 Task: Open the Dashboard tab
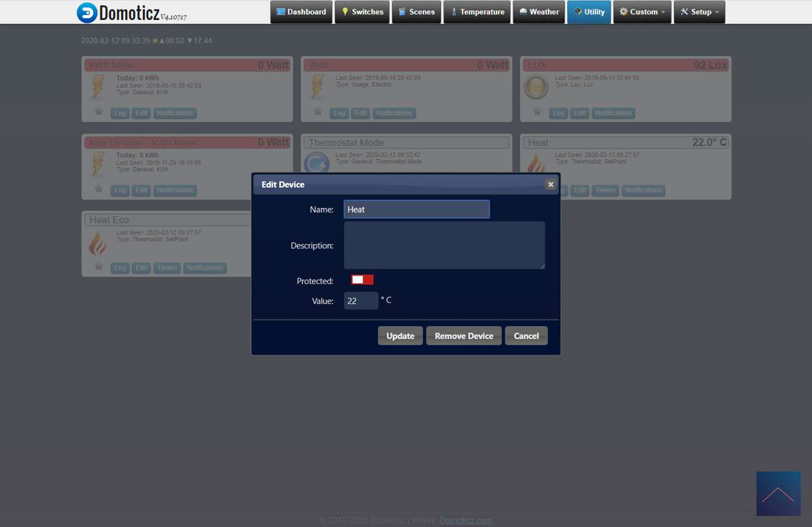pos(301,12)
